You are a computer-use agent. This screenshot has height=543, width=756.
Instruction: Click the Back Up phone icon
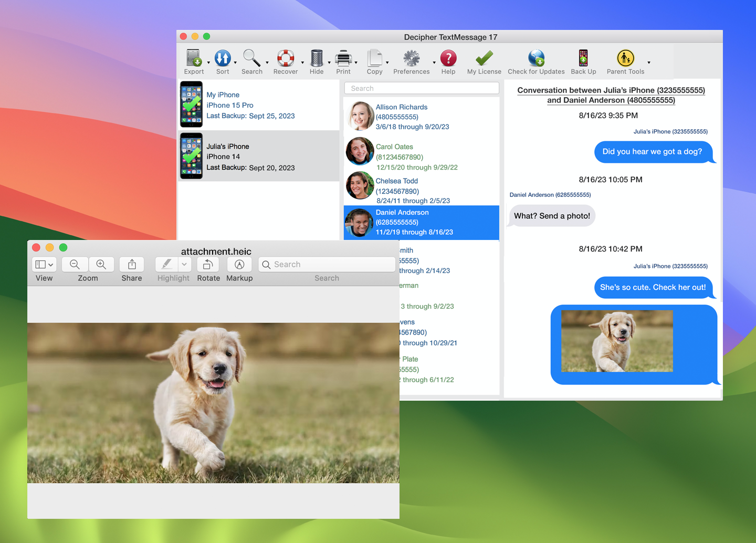(x=583, y=58)
